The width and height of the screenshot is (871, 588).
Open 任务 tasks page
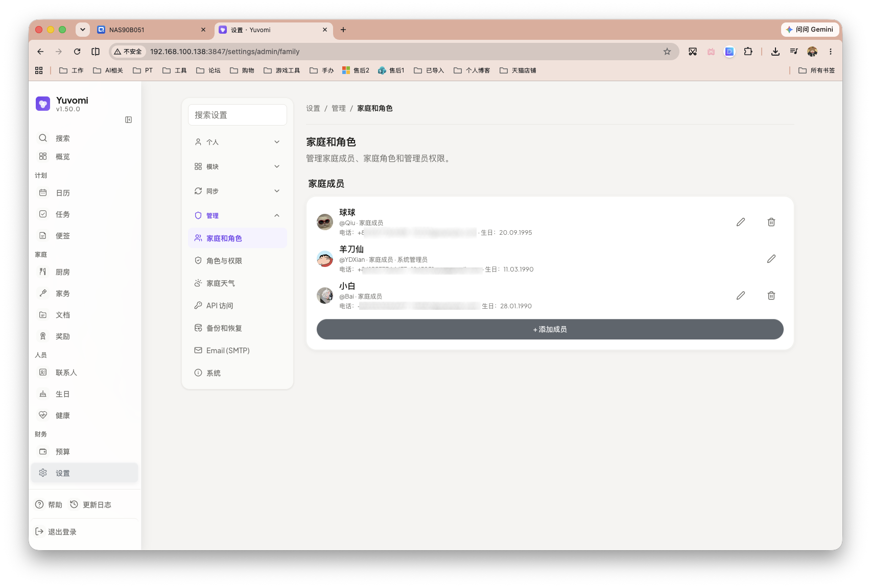85,214
